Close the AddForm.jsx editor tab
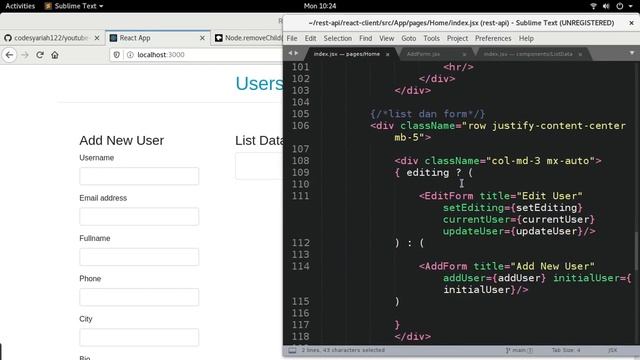640x360 pixels. point(464,54)
